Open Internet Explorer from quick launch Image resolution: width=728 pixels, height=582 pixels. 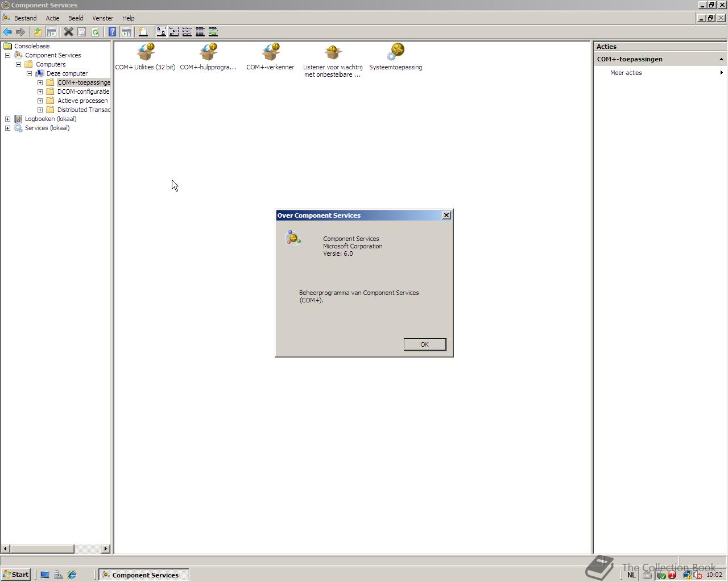pos(72,575)
